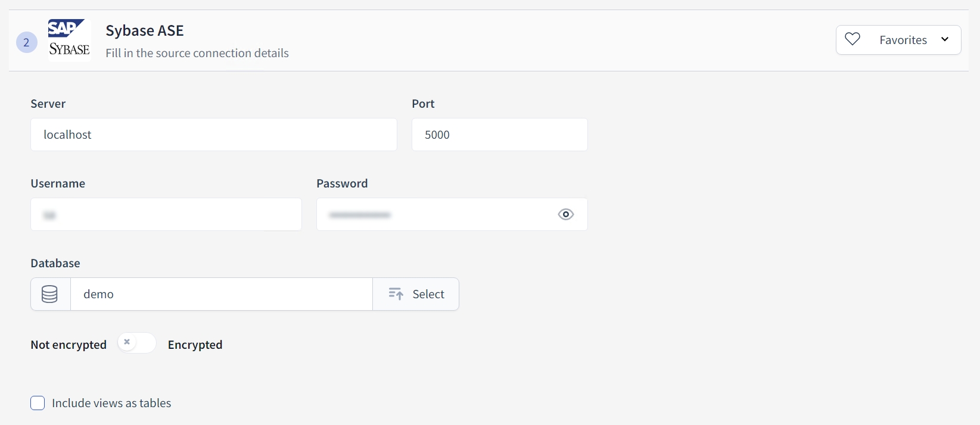This screenshot has width=980, height=425.
Task: Open the Favorites menu
Action: coord(903,40)
